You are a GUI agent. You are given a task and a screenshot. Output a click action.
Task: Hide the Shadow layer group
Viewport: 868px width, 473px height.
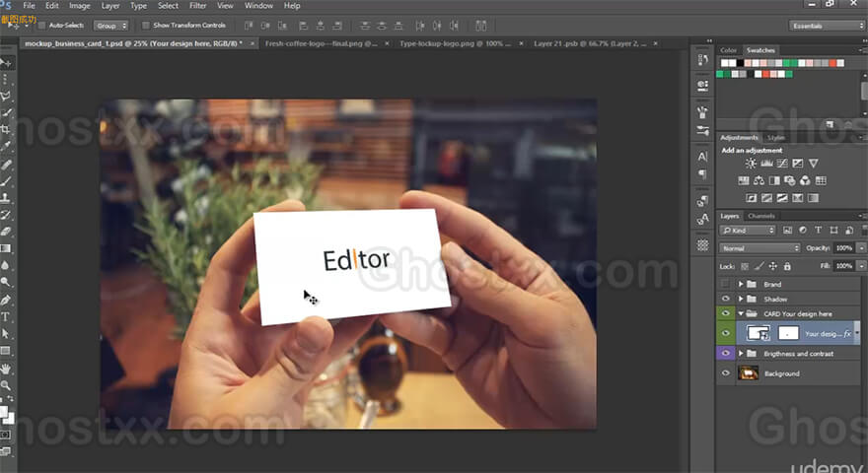point(725,299)
